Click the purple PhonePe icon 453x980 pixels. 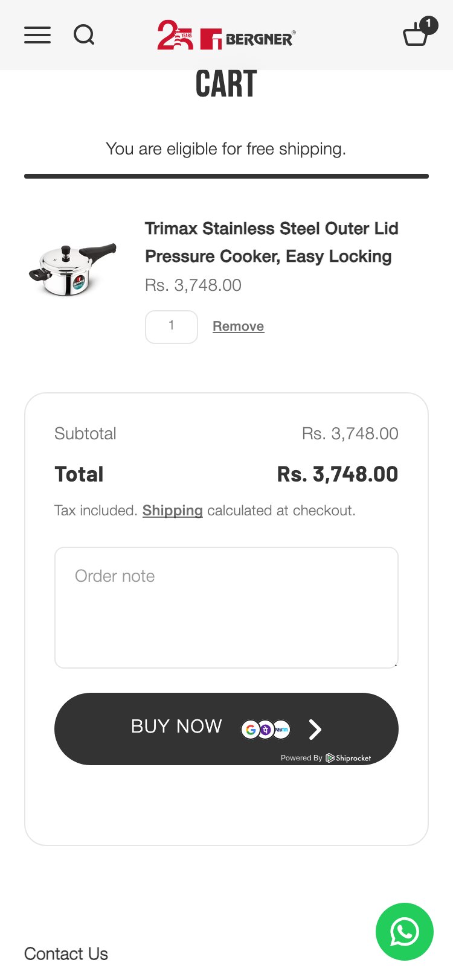[x=266, y=730]
